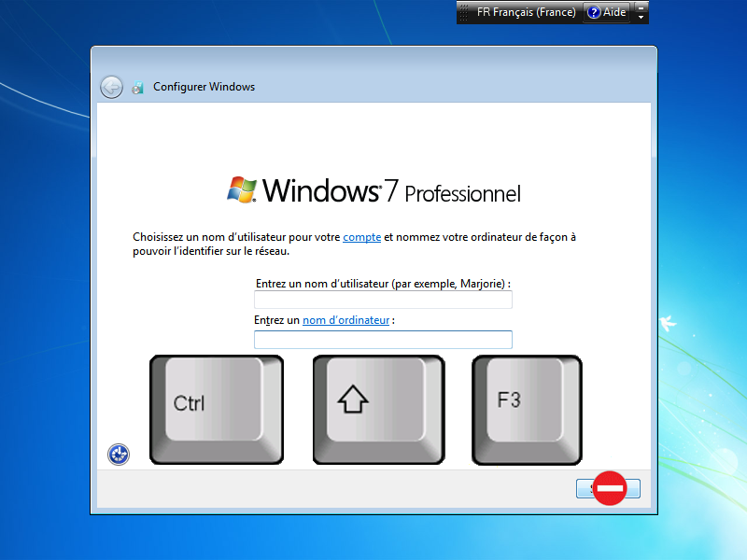Focus the computer name input field

click(383, 340)
